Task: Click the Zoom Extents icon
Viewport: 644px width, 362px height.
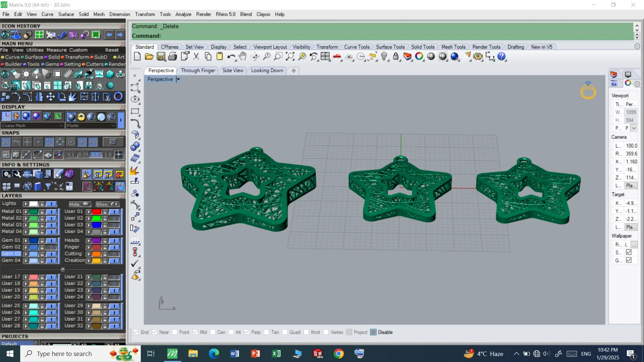Action: [290, 57]
